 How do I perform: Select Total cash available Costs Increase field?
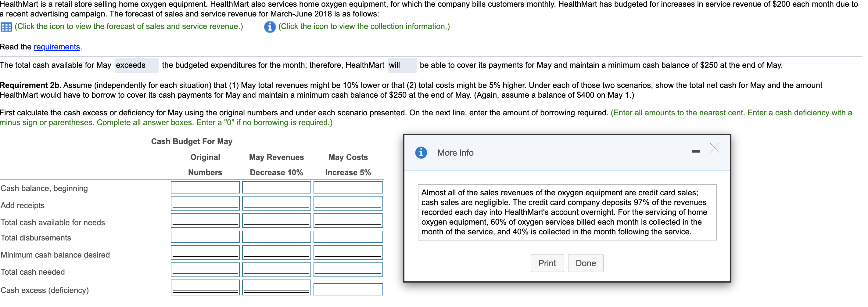(x=348, y=220)
